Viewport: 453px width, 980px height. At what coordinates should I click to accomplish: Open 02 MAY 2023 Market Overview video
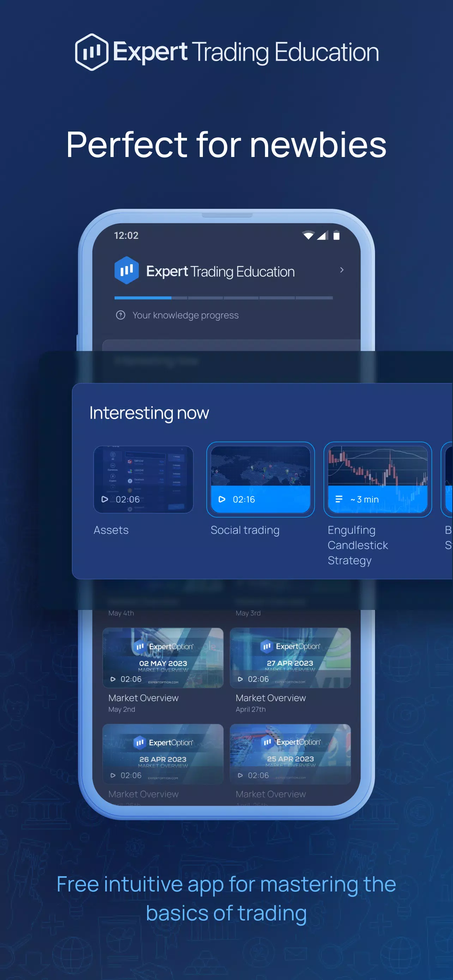point(163,658)
